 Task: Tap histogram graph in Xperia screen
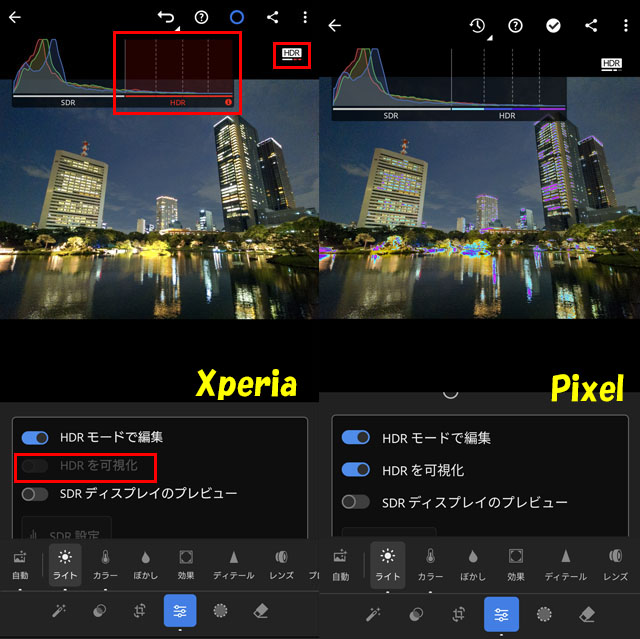[x=123, y=72]
